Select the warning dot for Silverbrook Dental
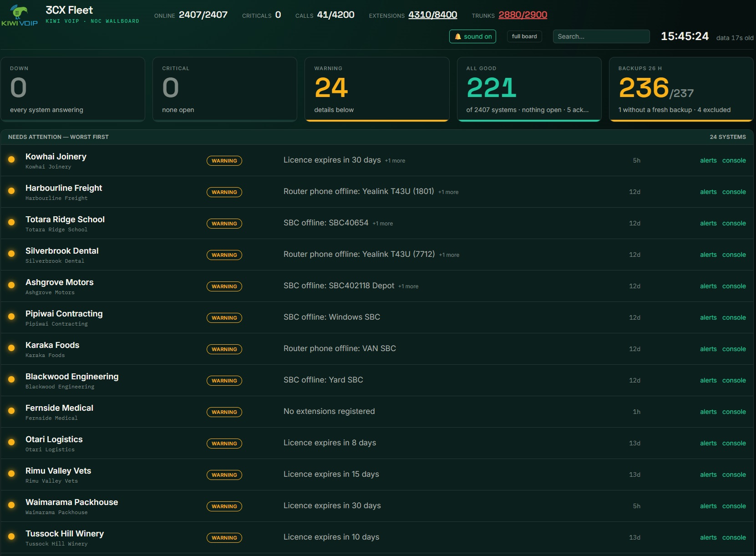 pos(11,254)
